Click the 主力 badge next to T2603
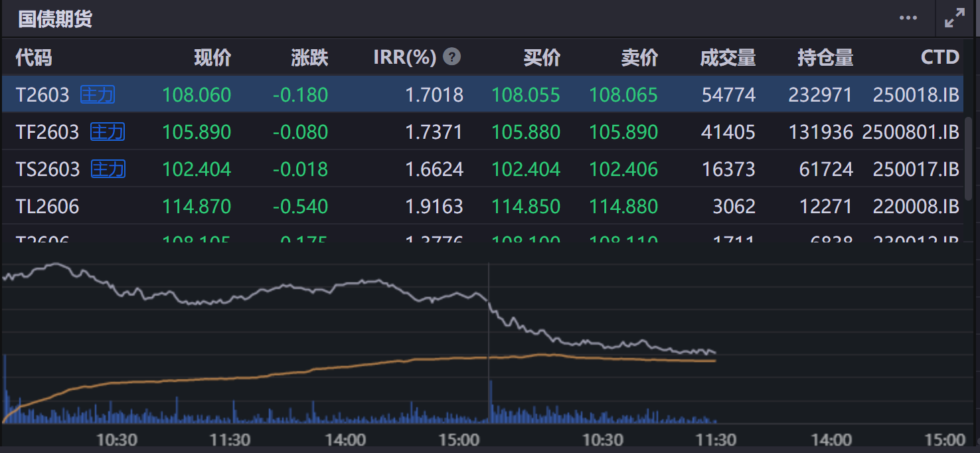 coord(98,95)
